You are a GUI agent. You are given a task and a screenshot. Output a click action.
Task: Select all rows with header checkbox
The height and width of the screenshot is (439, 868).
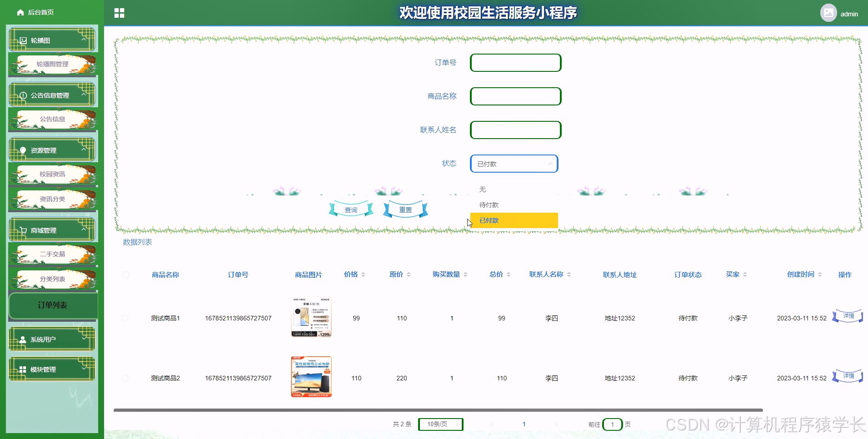(x=126, y=275)
